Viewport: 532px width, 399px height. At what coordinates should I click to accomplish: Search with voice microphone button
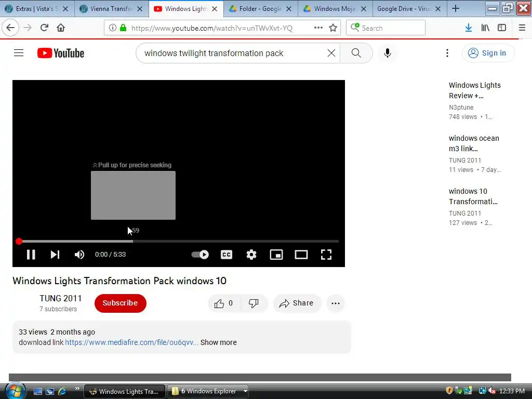click(388, 53)
